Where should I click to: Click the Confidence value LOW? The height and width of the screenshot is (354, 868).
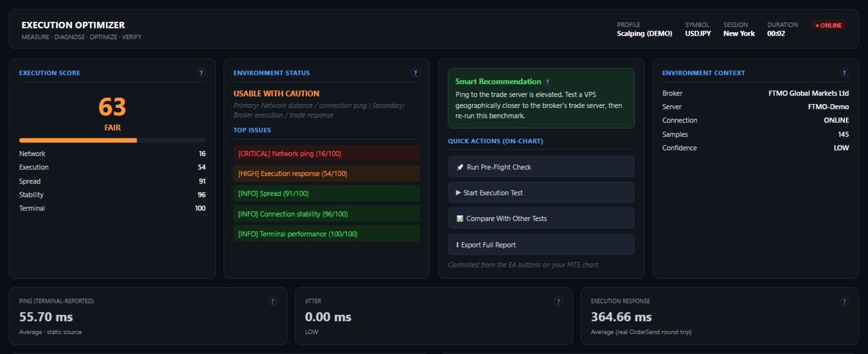pos(841,148)
